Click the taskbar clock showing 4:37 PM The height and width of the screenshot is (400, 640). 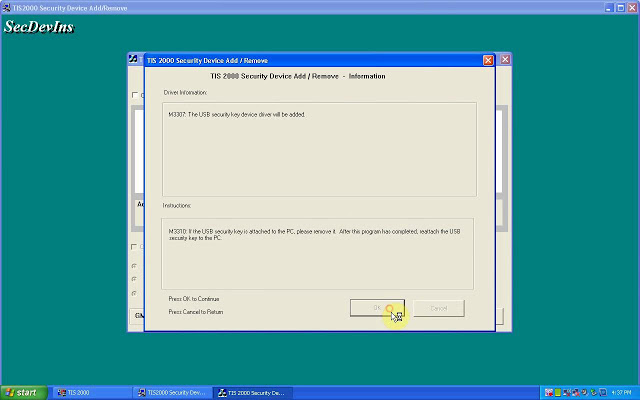[621, 393]
